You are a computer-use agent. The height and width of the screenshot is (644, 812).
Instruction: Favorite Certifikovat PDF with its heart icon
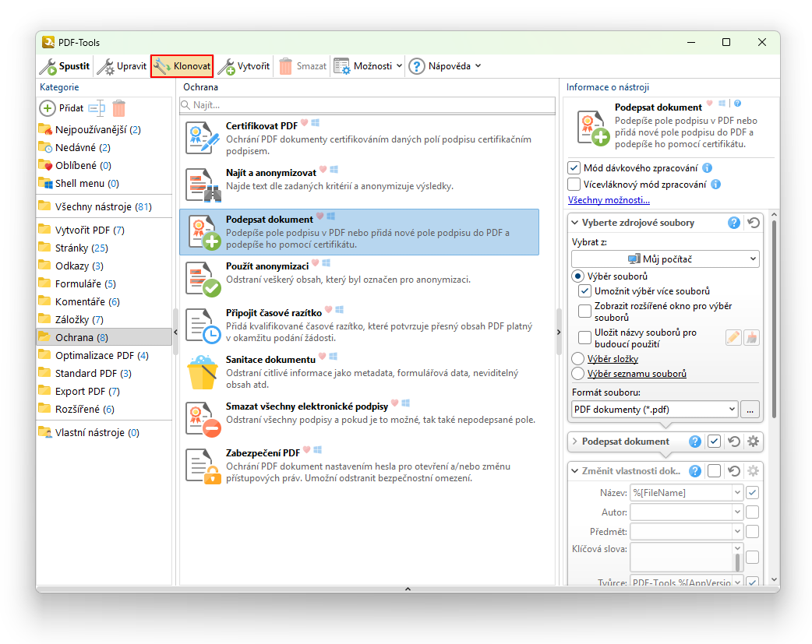[305, 123]
